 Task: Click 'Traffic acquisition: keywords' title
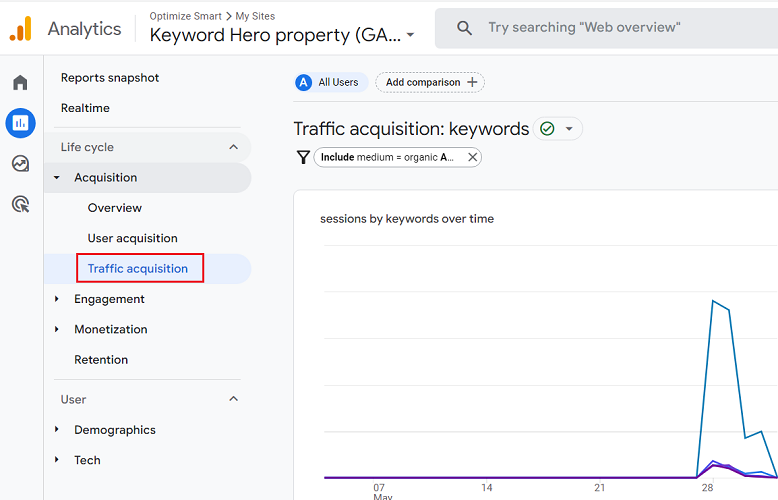[411, 129]
